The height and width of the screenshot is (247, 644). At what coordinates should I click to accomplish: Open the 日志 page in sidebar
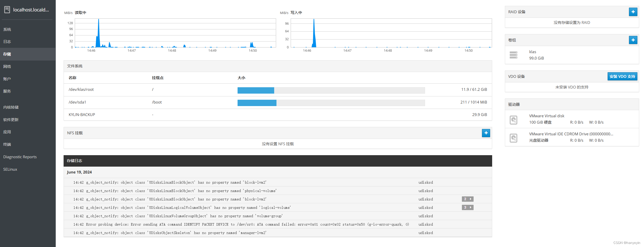(28, 41)
